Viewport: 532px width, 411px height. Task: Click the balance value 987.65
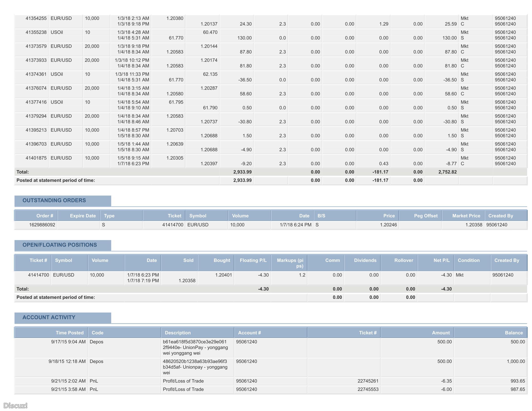[518, 389]
